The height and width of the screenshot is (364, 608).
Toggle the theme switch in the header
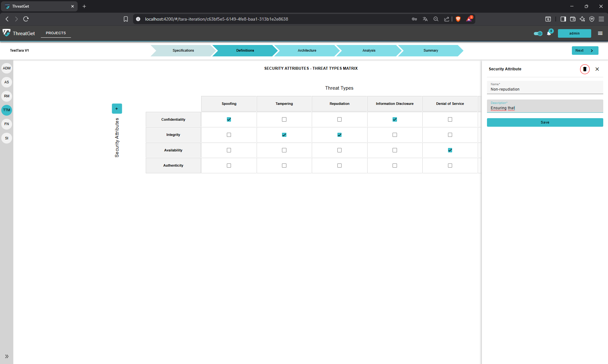coord(538,33)
